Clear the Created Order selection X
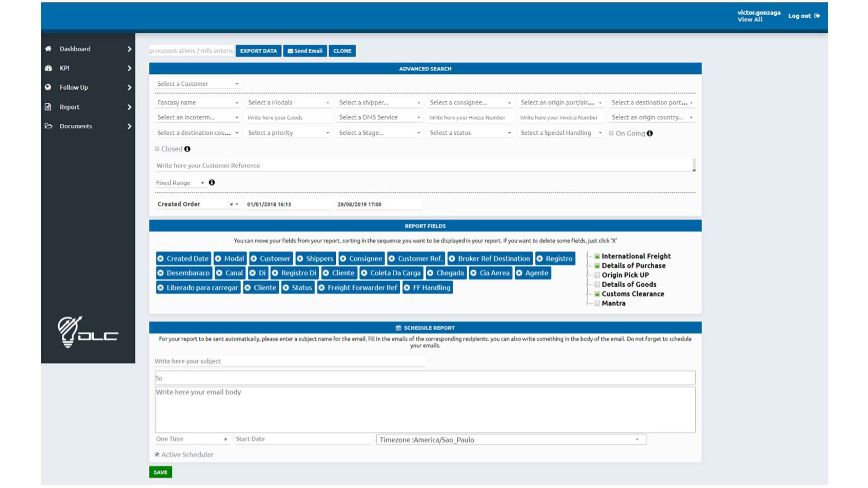The image size is (868, 488). [231, 204]
